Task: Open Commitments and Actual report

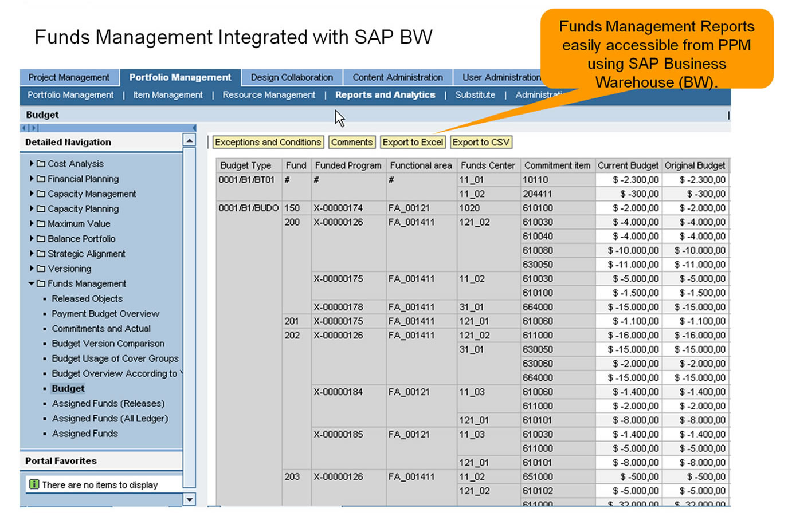Action: [x=101, y=329]
